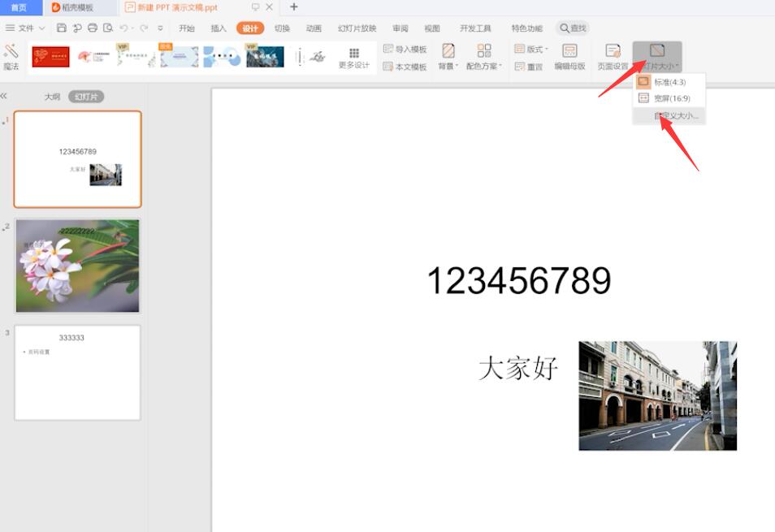Choose 自定义大小 custom size option
Image resolution: width=775 pixels, height=532 pixels.
click(669, 116)
